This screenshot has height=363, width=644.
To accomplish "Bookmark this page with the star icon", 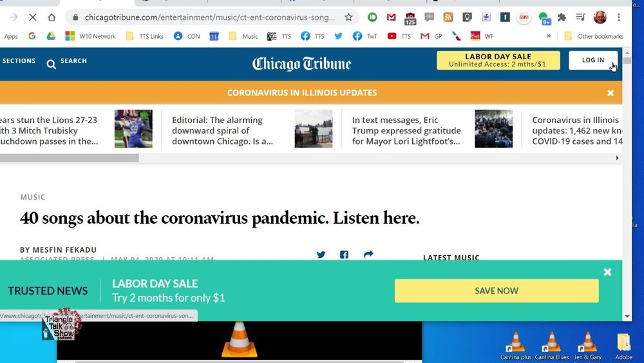I will click(x=348, y=17).
